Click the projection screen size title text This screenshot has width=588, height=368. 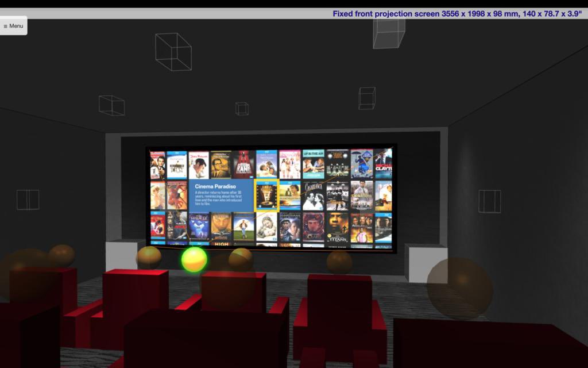tap(457, 14)
